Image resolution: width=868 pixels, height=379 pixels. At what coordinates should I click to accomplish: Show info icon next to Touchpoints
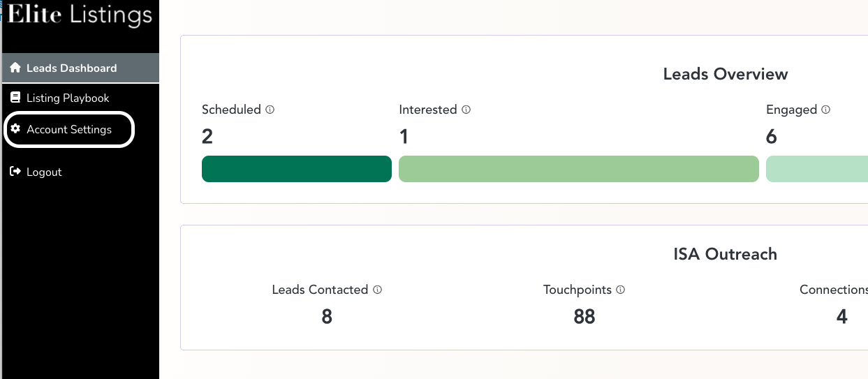[x=621, y=290]
